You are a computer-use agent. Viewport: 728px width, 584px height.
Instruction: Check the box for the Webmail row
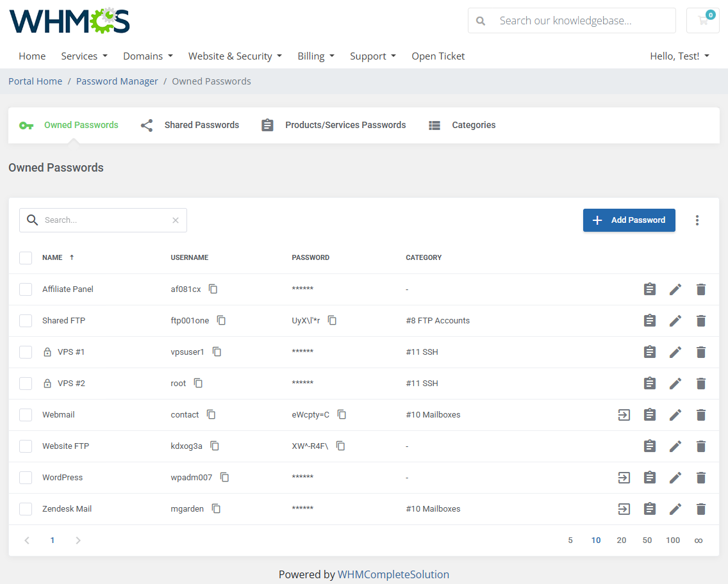(x=26, y=415)
